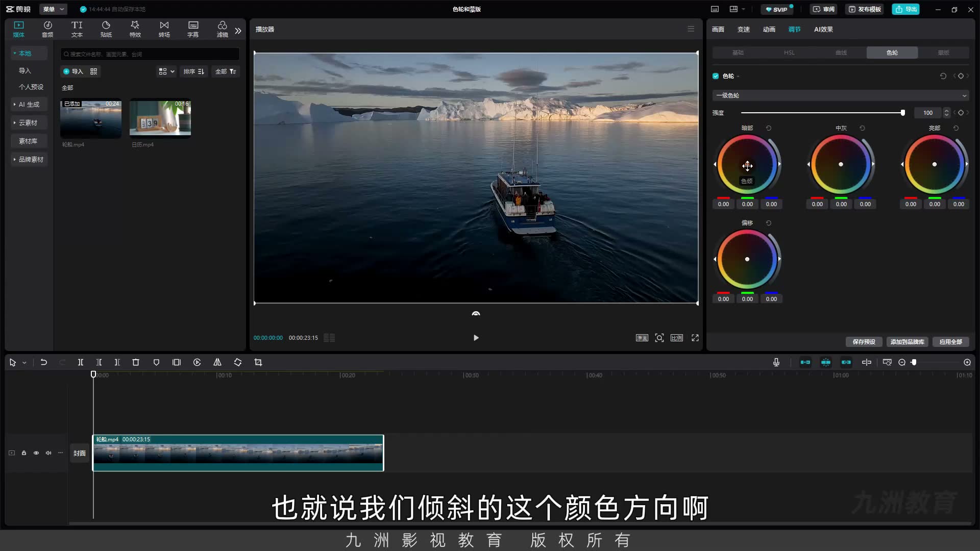
Task: Click the 强度 intensity slider handle
Action: (x=903, y=113)
